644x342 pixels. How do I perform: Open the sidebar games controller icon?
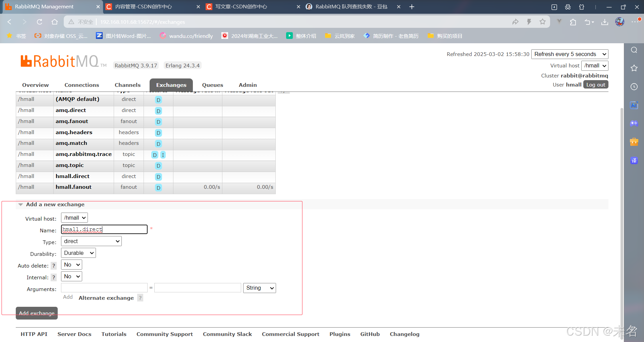coord(634,123)
